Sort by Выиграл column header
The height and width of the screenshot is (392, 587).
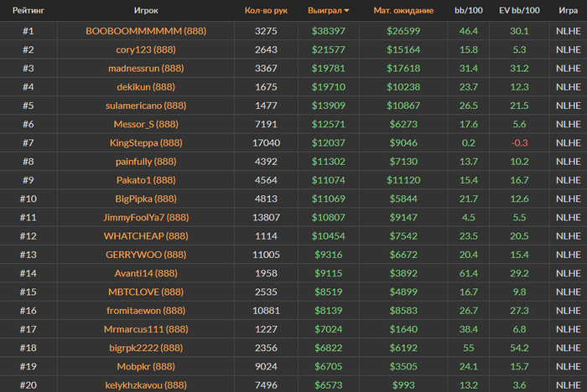point(325,11)
